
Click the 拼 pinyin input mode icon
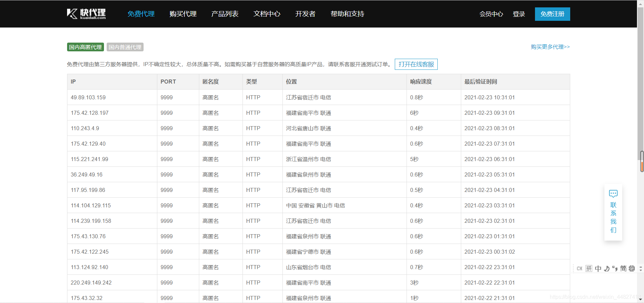[589, 268]
